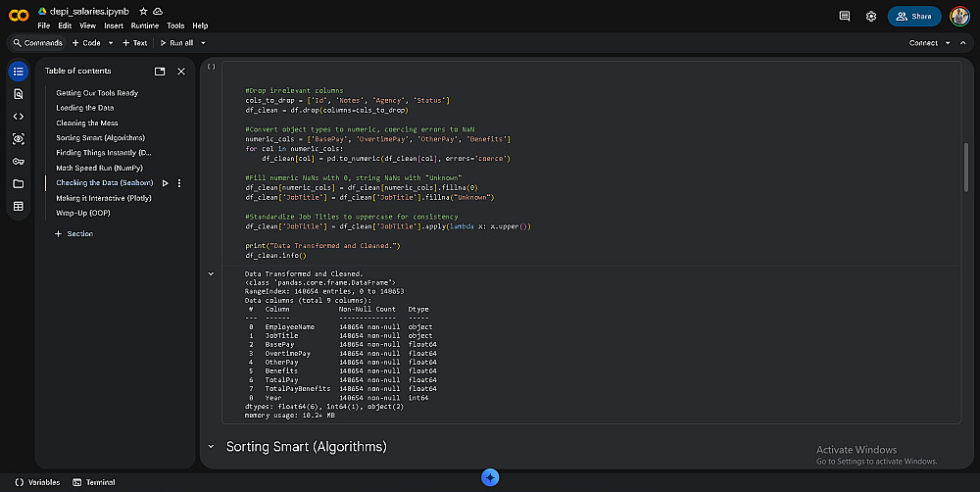
Task: Open Secrets key sidebar icon
Action: coord(18,162)
